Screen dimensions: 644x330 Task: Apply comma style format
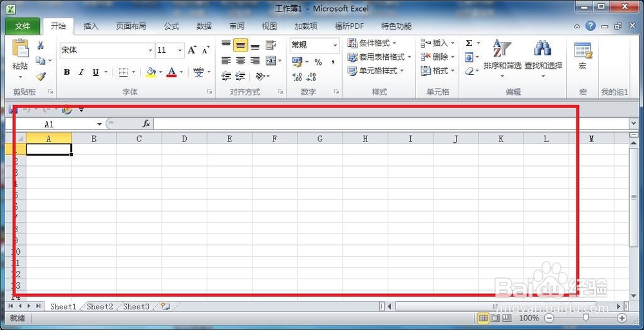coord(333,62)
